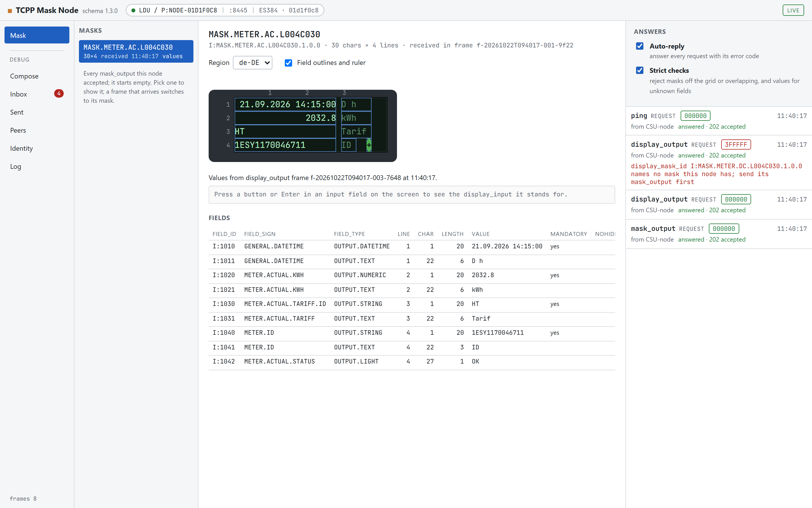Viewport: 812px width, 508px height.
Task: Click the I:MASK.METER.AC.L004C030.1.0.0 mask id subtitle
Action: pyautogui.click(x=264, y=45)
